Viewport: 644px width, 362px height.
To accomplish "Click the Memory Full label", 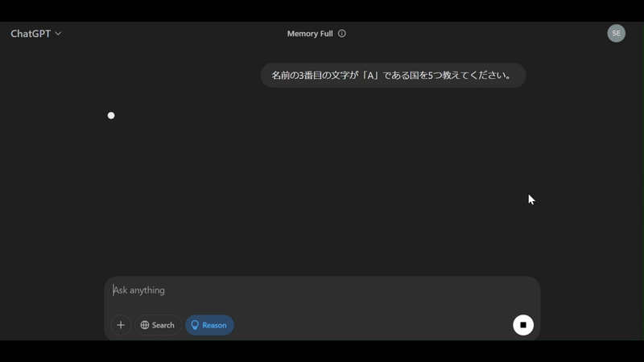I will tap(310, 34).
